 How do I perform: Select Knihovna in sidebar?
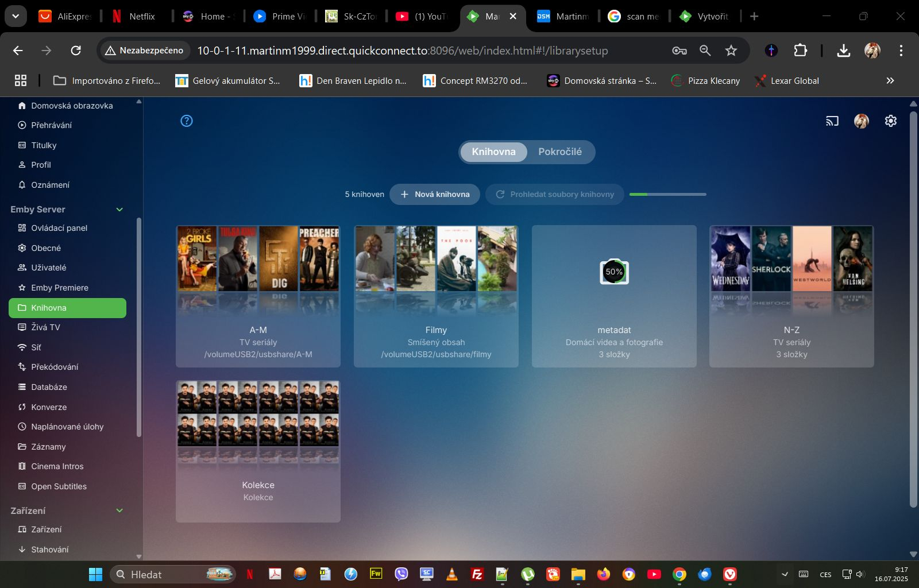coord(67,308)
